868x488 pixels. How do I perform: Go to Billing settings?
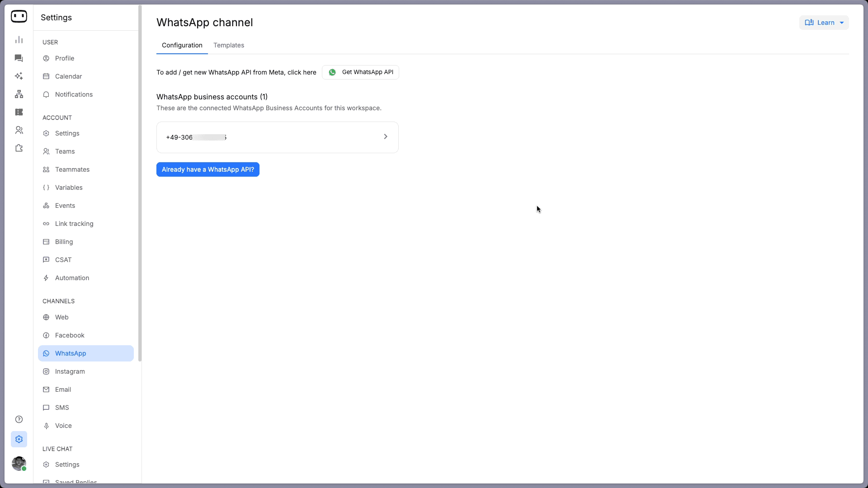tap(64, 242)
